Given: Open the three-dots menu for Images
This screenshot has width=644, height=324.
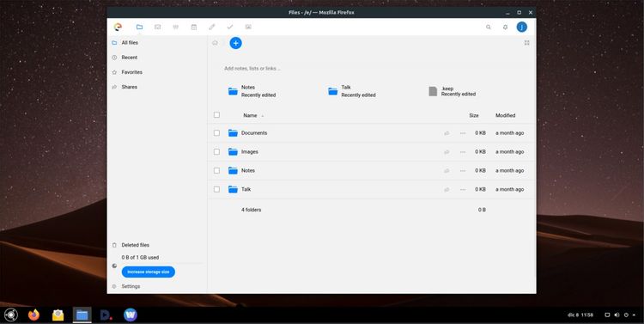Looking at the screenshot, I should click(x=463, y=152).
